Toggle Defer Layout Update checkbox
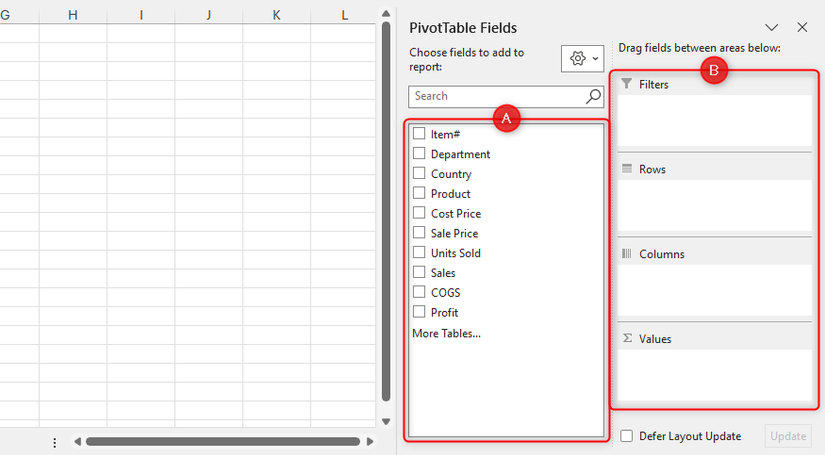 (x=626, y=436)
